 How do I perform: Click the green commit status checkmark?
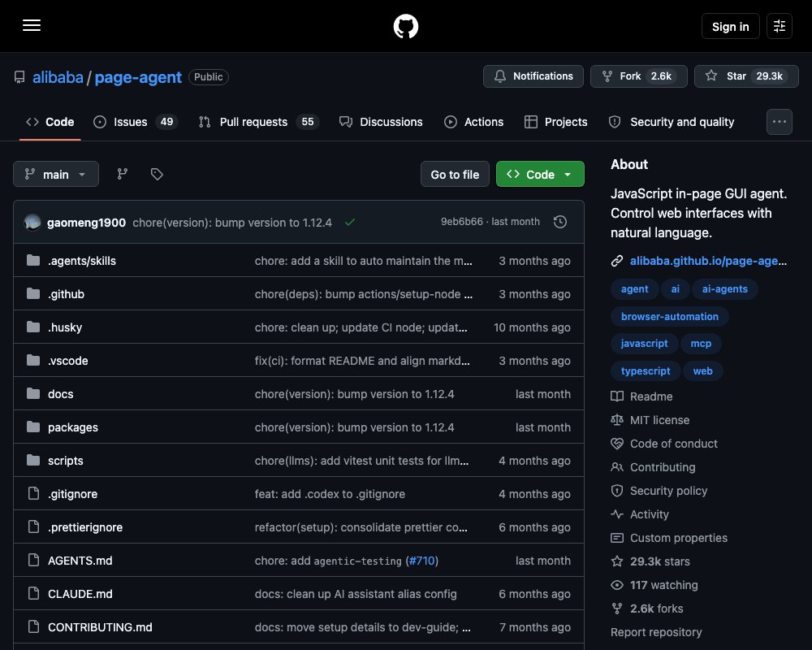pos(349,223)
